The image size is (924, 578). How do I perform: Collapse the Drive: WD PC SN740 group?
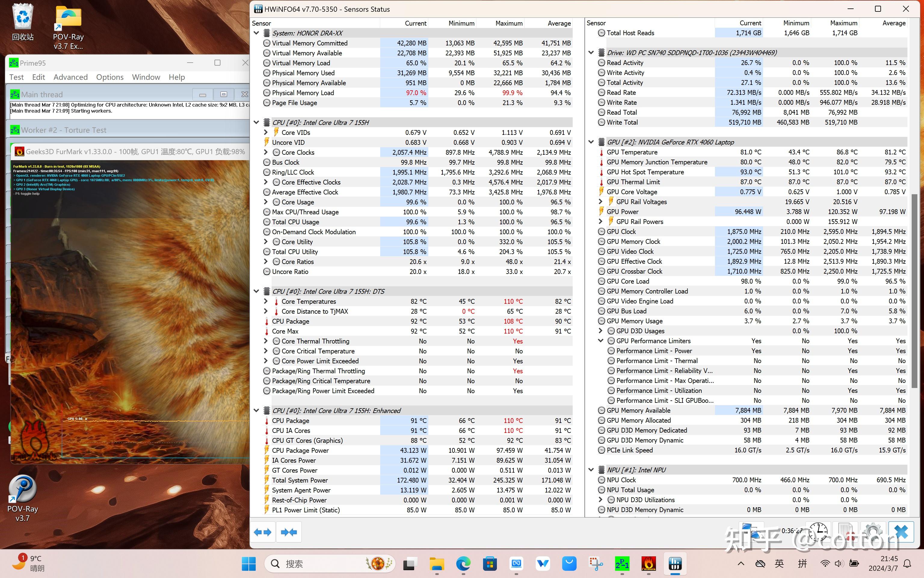click(x=591, y=52)
